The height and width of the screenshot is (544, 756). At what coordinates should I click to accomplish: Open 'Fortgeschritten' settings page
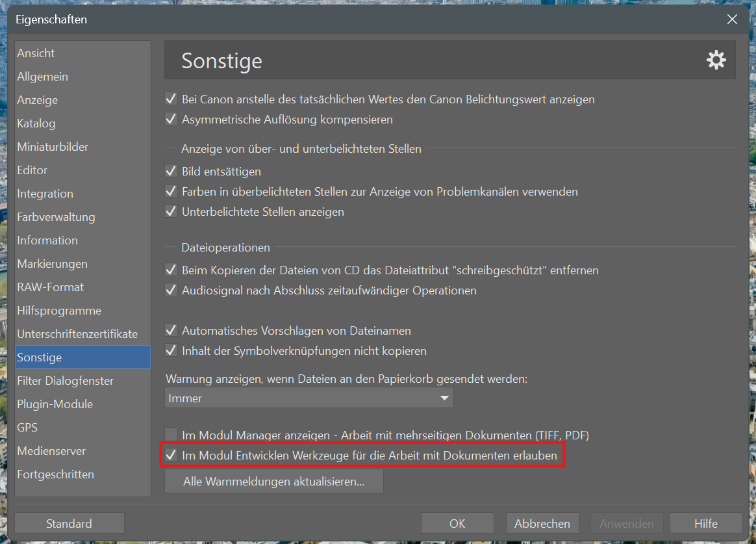click(x=56, y=474)
